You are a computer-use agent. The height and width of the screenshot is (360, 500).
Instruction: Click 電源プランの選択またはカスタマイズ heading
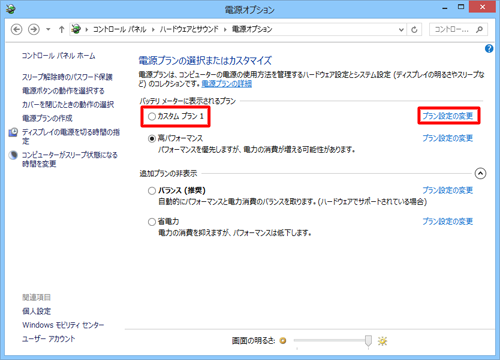(205, 61)
